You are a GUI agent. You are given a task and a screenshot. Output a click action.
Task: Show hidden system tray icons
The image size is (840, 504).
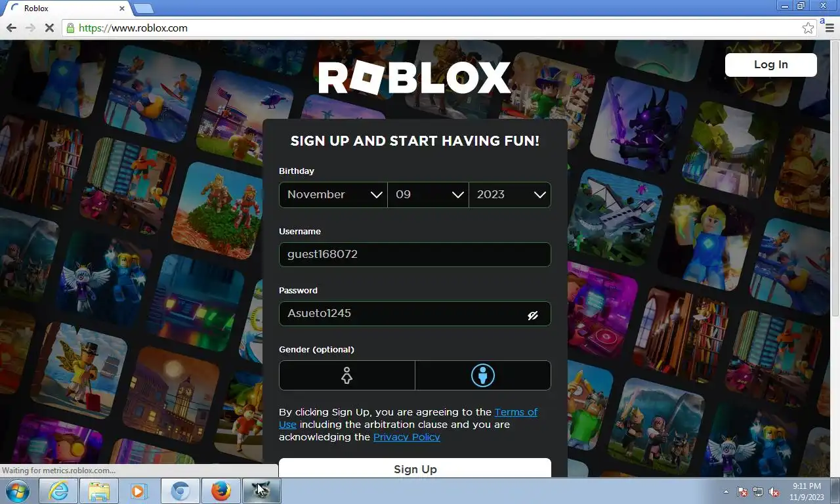pyautogui.click(x=726, y=492)
